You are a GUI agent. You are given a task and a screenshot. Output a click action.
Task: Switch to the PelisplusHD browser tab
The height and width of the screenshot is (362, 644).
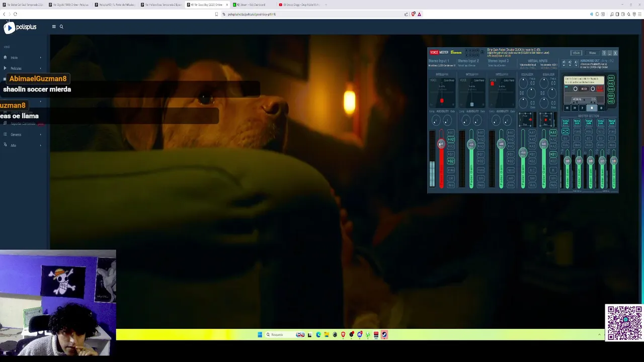[x=115, y=5]
